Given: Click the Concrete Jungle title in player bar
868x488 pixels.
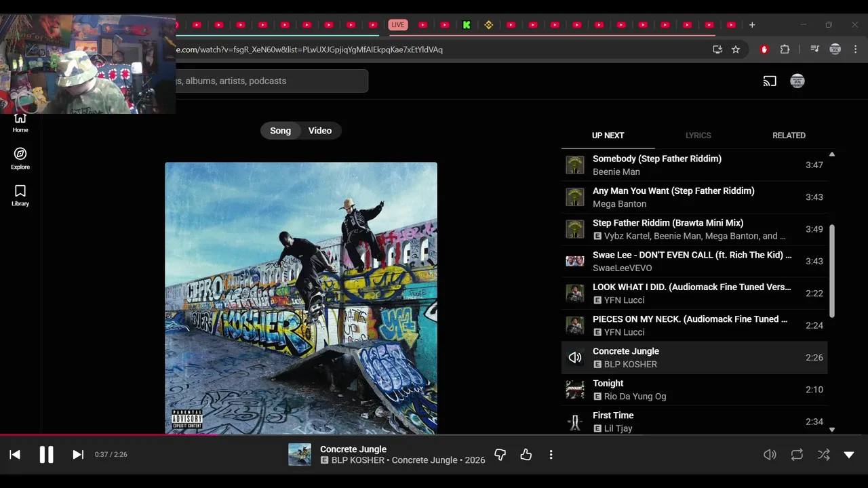Looking at the screenshot, I should click(x=353, y=449).
